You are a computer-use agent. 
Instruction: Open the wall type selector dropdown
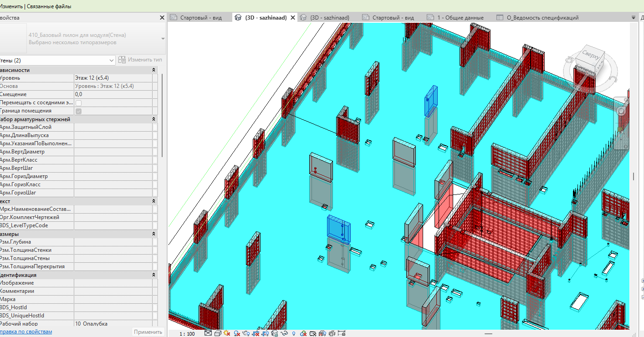coord(163,39)
